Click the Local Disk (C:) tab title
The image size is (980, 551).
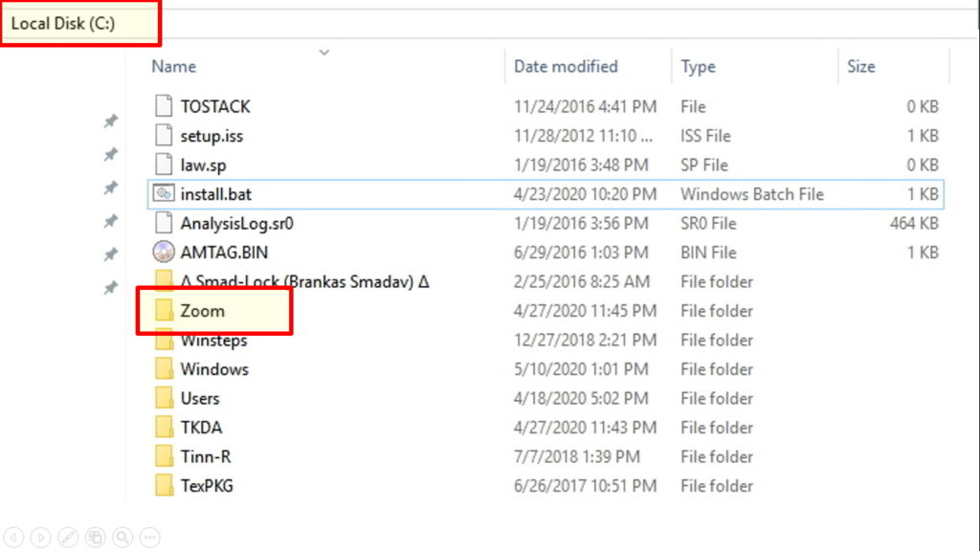coord(63,24)
